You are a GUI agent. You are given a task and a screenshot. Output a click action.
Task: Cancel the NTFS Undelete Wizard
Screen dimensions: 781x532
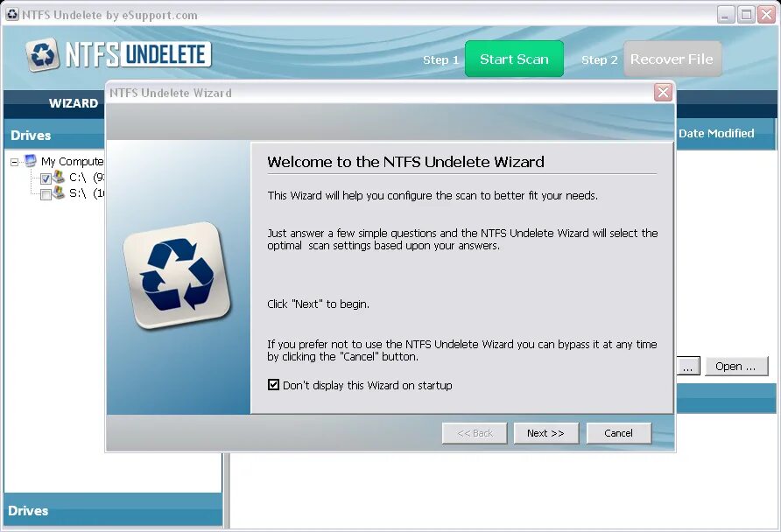(619, 433)
